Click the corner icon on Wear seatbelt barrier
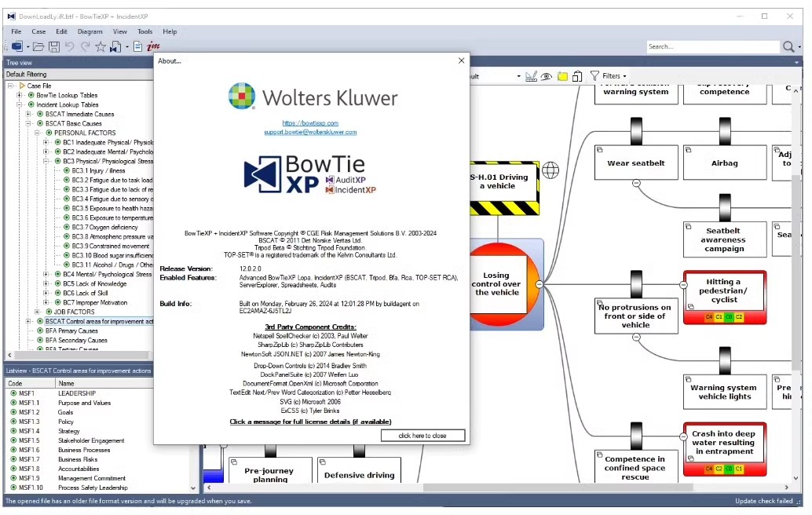The width and height of the screenshot is (812, 515). pos(600,150)
